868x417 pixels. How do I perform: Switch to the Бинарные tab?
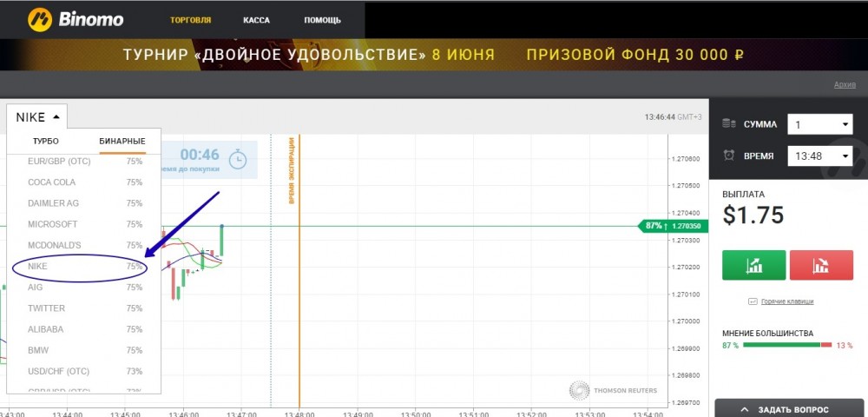click(122, 142)
